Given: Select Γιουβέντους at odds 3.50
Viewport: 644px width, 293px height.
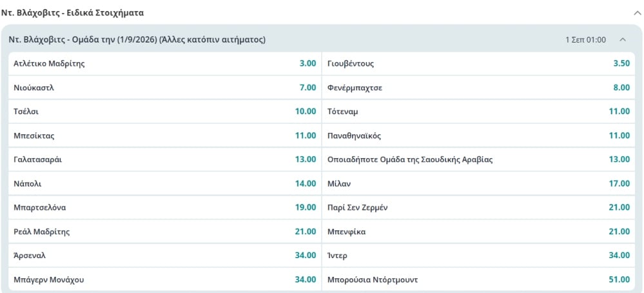Looking at the screenshot, I should (478, 64).
